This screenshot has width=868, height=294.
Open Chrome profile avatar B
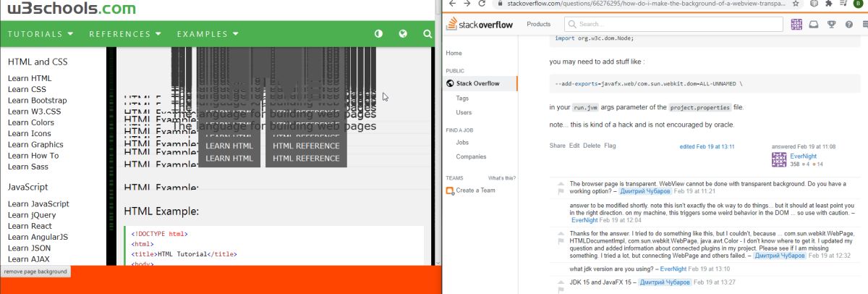click(858, 4)
